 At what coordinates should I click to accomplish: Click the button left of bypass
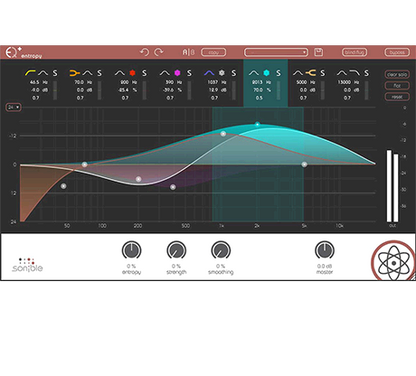click(x=354, y=52)
